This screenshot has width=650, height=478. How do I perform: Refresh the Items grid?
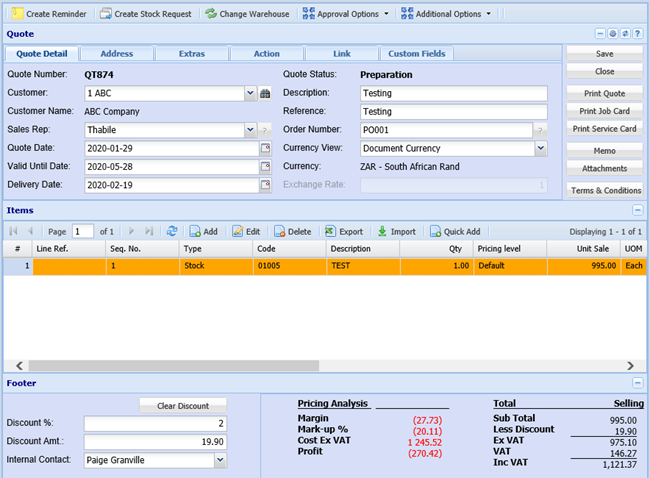[172, 231]
